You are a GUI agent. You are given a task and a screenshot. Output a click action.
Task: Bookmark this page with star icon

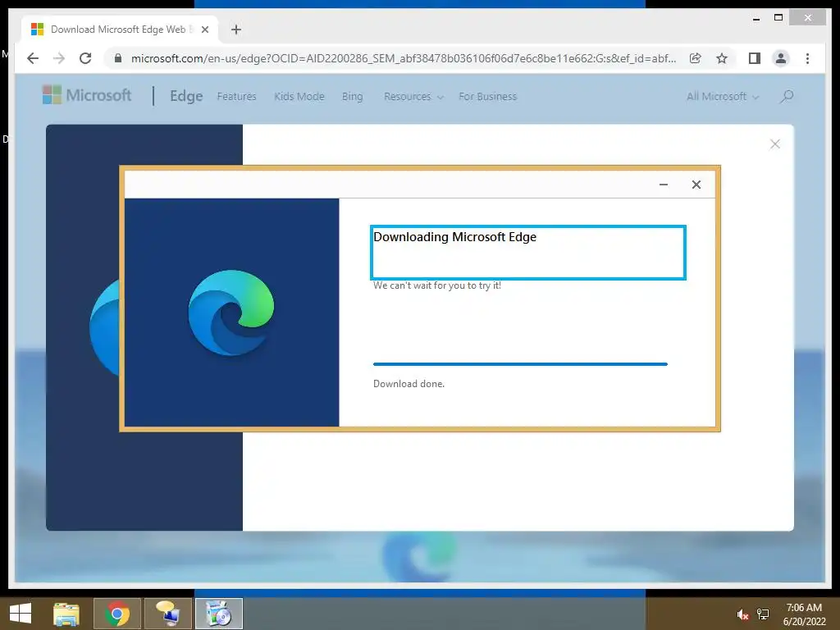pyautogui.click(x=722, y=58)
